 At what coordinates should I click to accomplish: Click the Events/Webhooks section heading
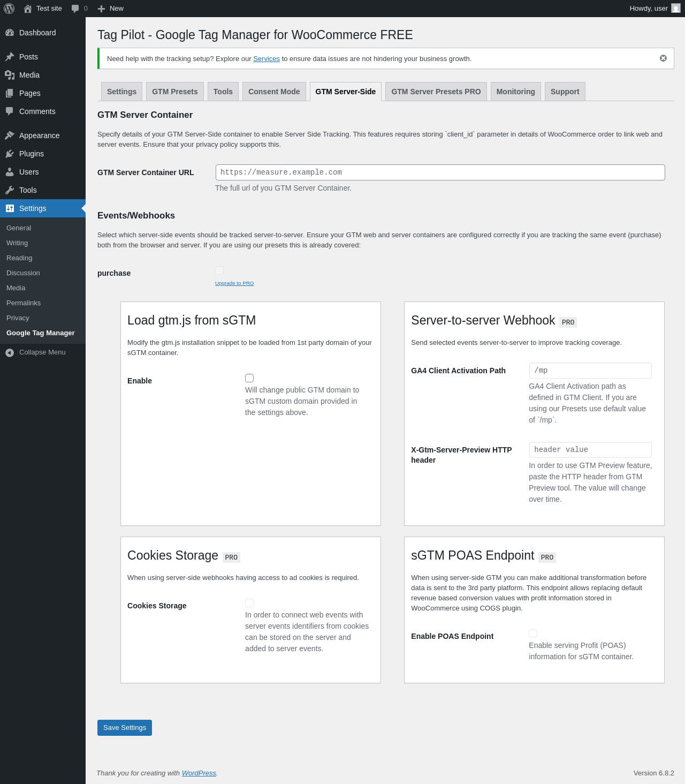[x=136, y=216]
